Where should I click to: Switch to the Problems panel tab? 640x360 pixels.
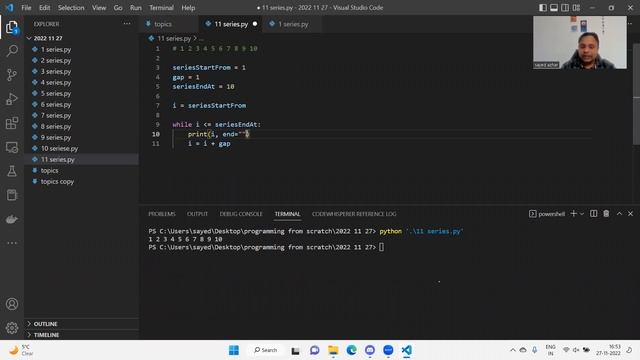(x=162, y=214)
